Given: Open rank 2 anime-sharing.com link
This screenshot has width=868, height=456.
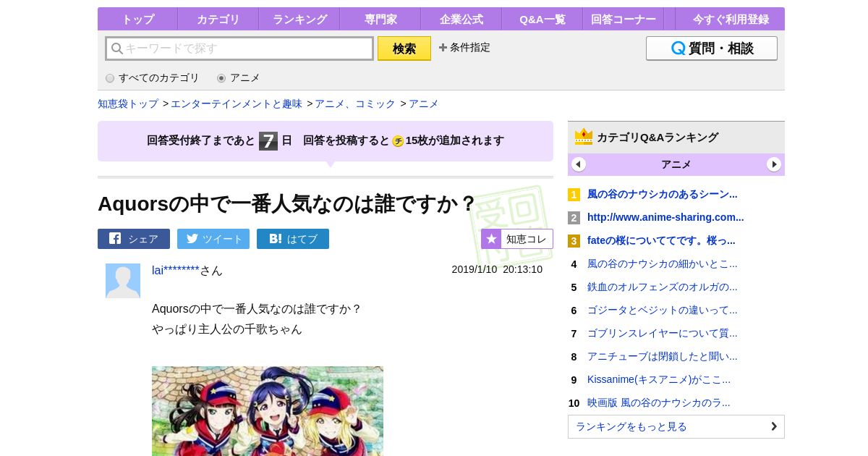Looking at the screenshot, I should tap(665, 217).
